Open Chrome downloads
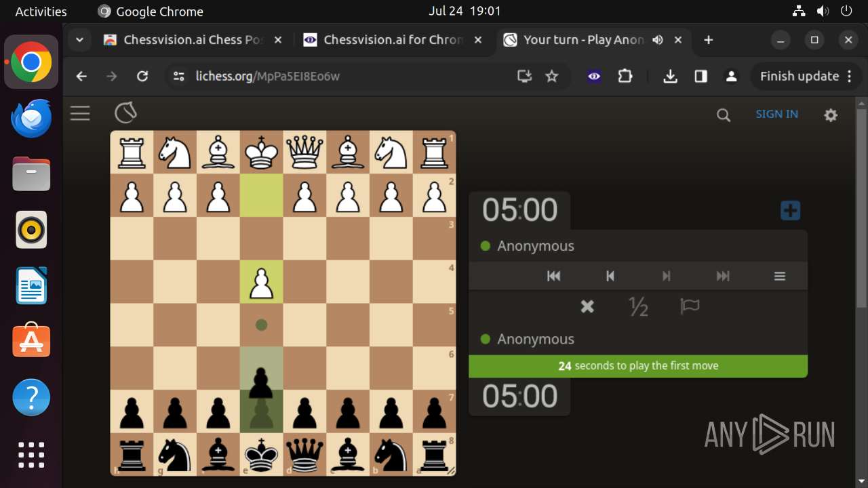 pos(670,77)
